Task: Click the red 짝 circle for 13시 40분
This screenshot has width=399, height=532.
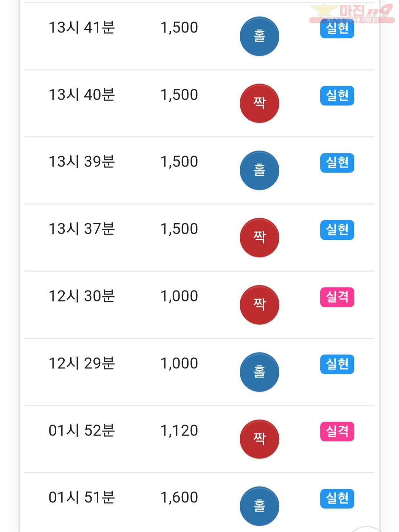Action: 259,103
